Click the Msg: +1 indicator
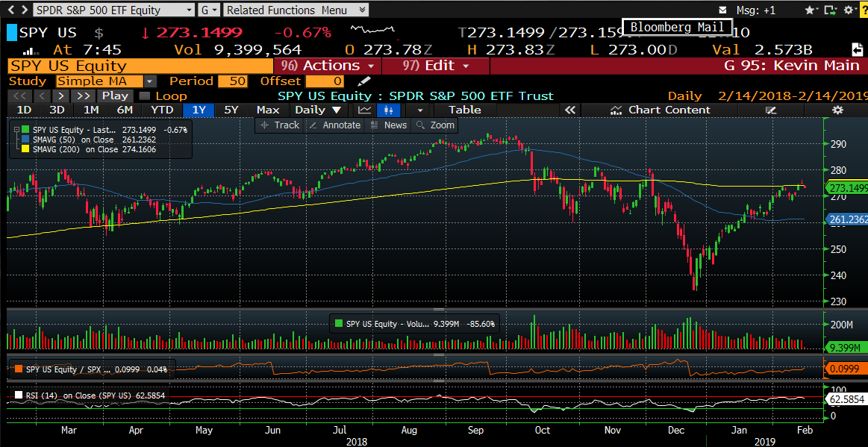868x447 pixels. click(x=755, y=10)
